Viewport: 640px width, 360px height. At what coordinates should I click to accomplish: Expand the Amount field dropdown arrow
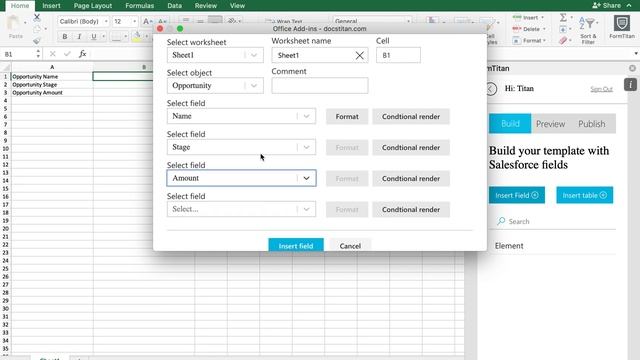306,178
